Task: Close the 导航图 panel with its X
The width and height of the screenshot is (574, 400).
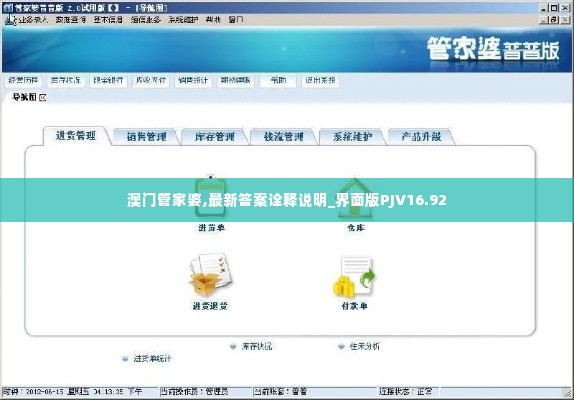Action: (x=42, y=97)
